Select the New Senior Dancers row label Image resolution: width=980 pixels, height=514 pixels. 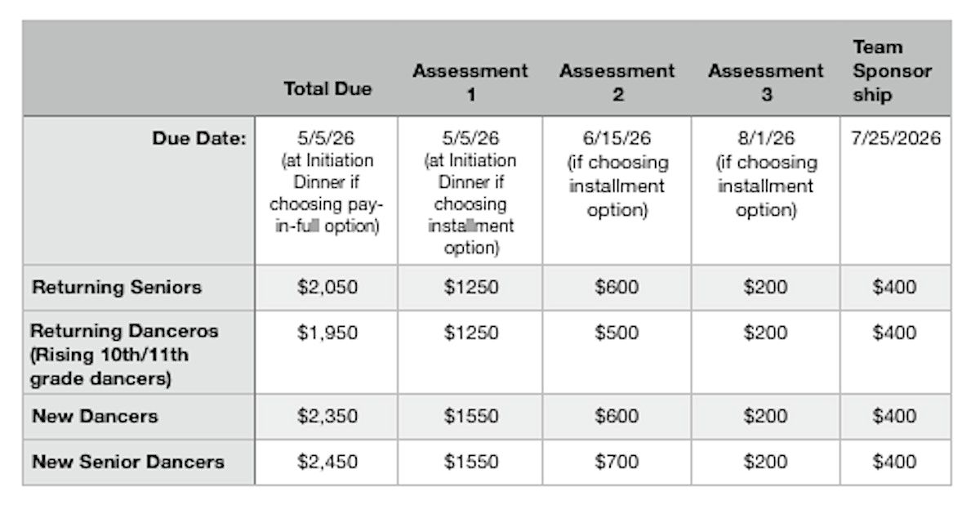point(127,462)
